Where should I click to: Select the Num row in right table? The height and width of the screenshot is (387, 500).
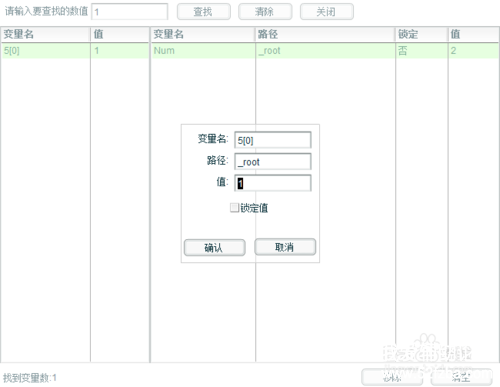(325, 51)
